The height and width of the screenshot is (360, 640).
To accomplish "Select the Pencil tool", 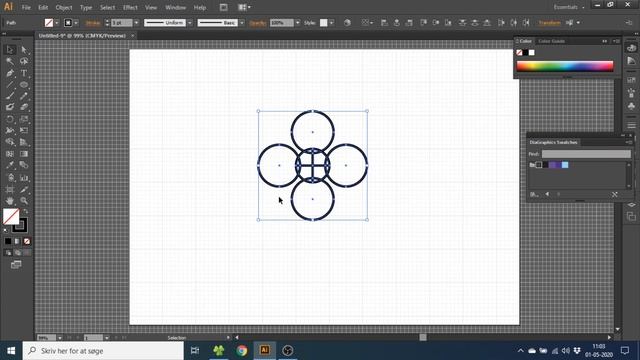I will coord(24,96).
